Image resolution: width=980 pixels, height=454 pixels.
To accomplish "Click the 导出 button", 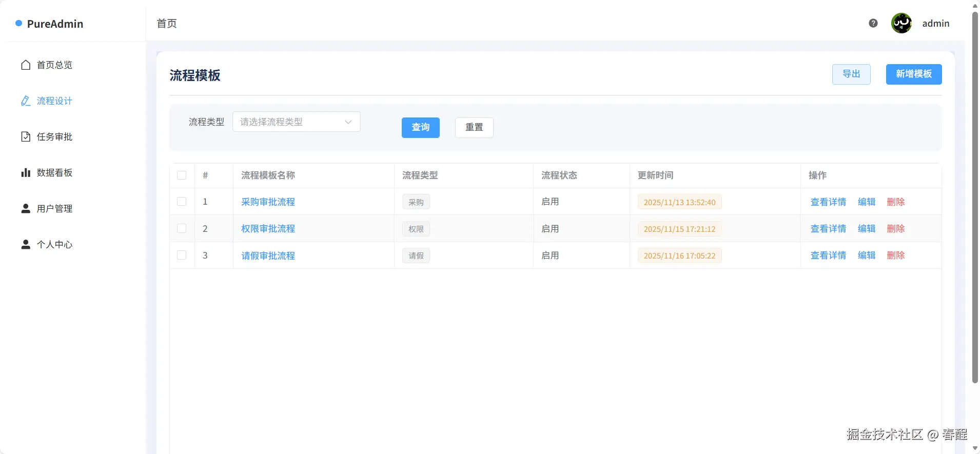I will [851, 74].
